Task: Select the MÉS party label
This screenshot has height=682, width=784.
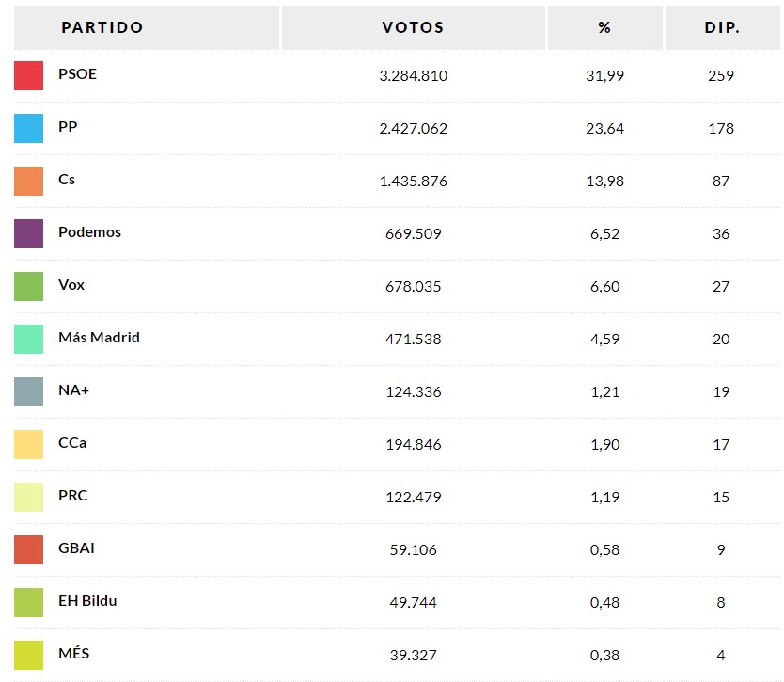Action: tap(73, 654)
